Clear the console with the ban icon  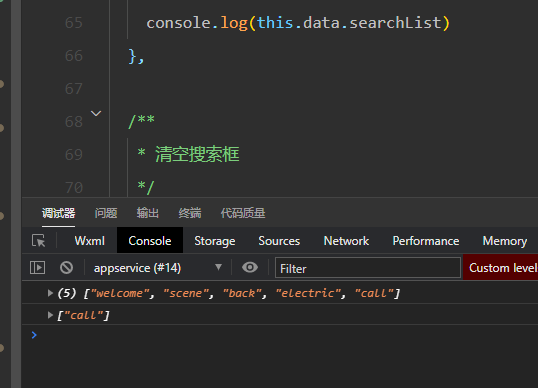point(67,267)
